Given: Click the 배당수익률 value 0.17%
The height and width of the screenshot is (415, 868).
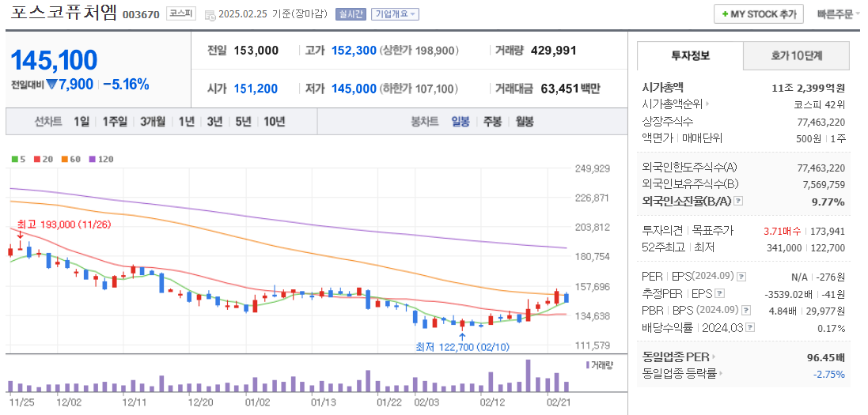Looking at the screenshot, I should [x=832, y=328].
